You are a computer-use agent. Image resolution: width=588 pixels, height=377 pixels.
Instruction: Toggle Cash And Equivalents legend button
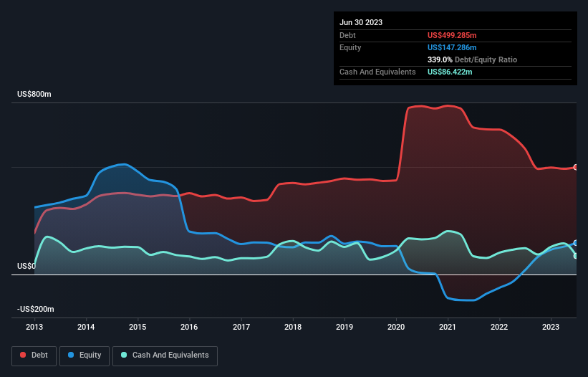(165, 355)
